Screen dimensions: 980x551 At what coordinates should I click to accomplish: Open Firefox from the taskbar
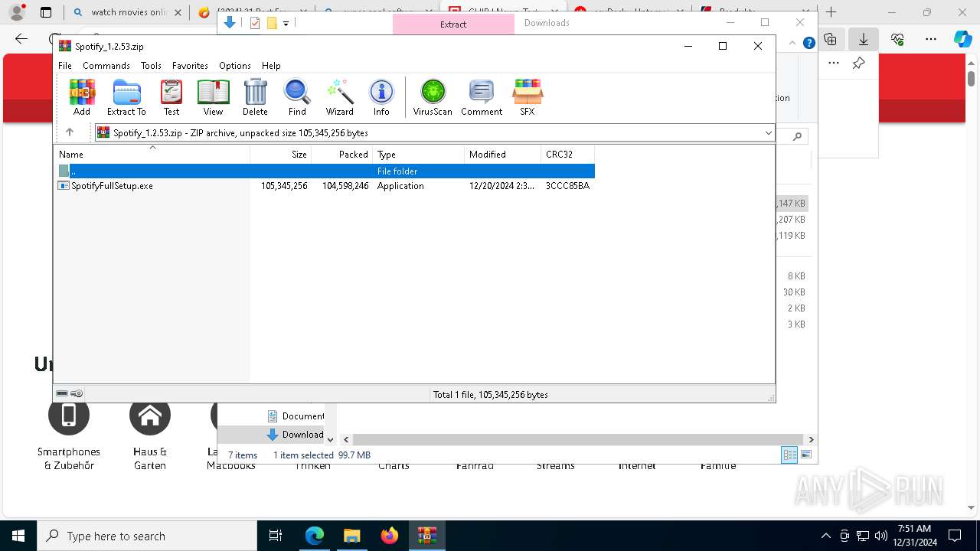click(390, 536)
